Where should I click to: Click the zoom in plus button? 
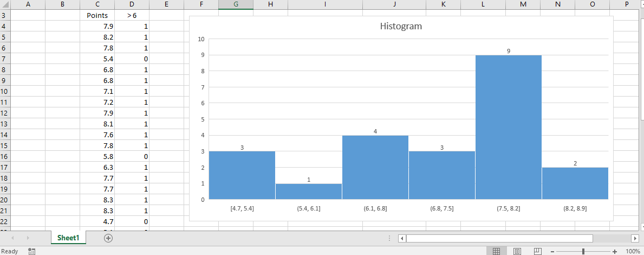(x=615, y=251)
